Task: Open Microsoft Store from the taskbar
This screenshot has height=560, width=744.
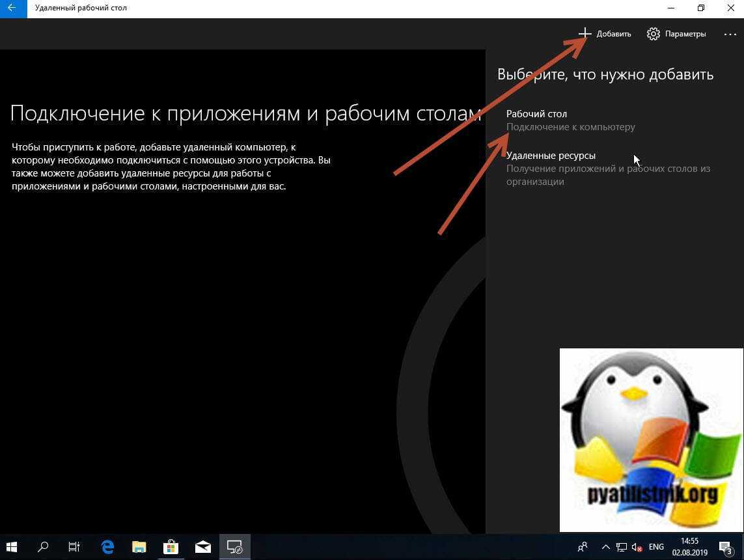Action: 171,547
